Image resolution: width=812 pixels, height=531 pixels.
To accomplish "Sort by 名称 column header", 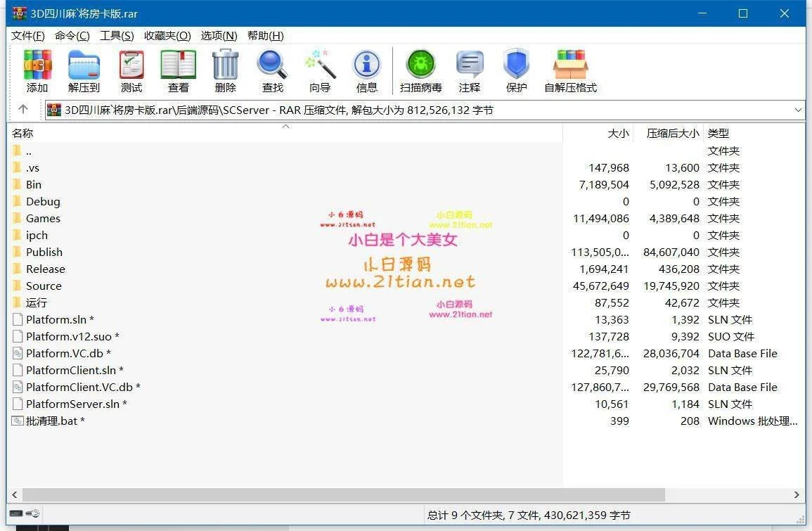I will pyautogui.click(x=22, y=133).
